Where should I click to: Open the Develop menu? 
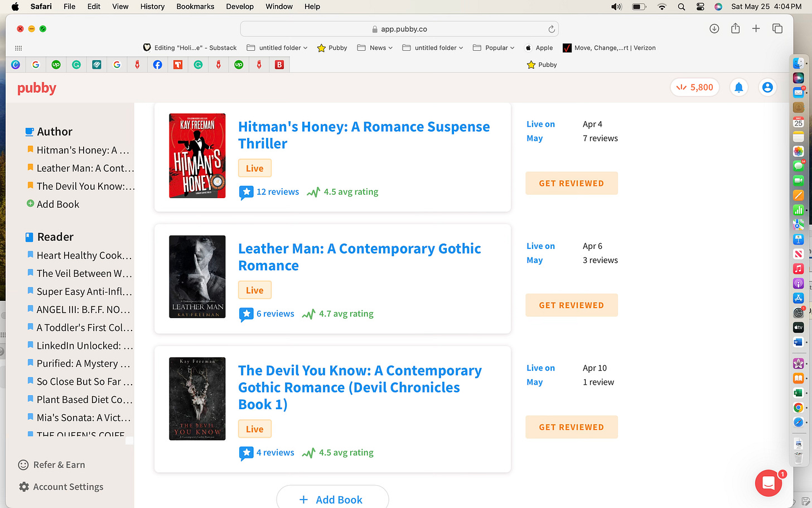240,7
